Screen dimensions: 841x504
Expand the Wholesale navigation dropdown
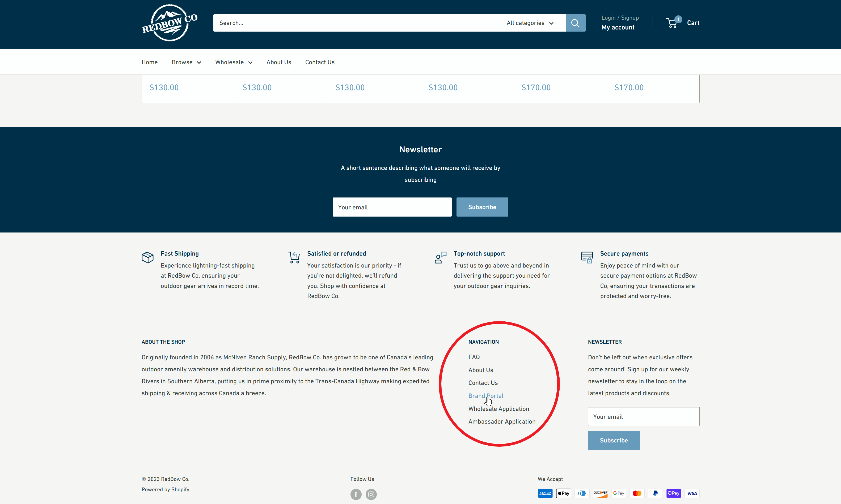[x=234, y=62]
